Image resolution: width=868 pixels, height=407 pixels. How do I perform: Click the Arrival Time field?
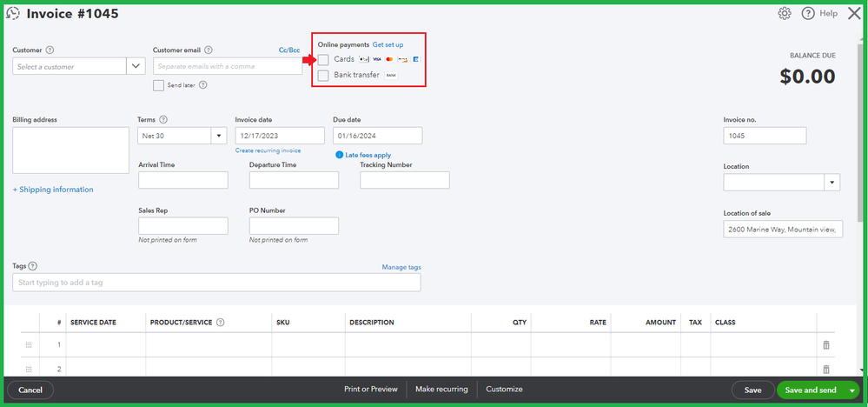click(183, 180)
